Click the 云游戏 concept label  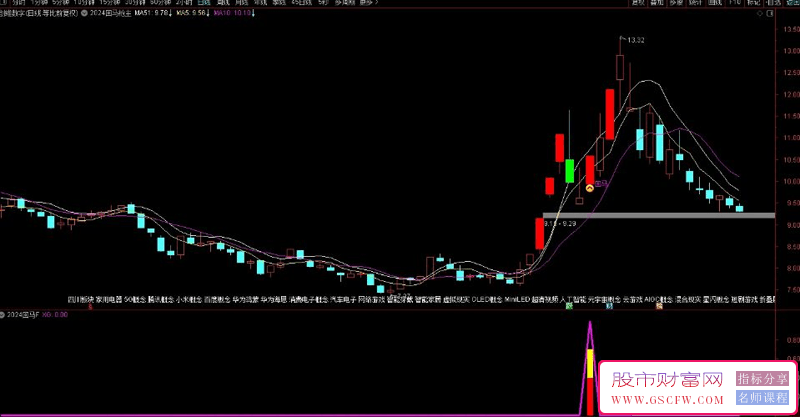pyautogui.click(x=633, y=300)
